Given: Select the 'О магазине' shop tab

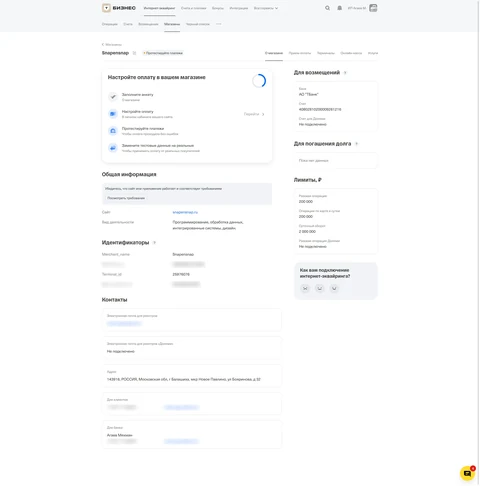Looking at the screenshot, I should point(274,53).
